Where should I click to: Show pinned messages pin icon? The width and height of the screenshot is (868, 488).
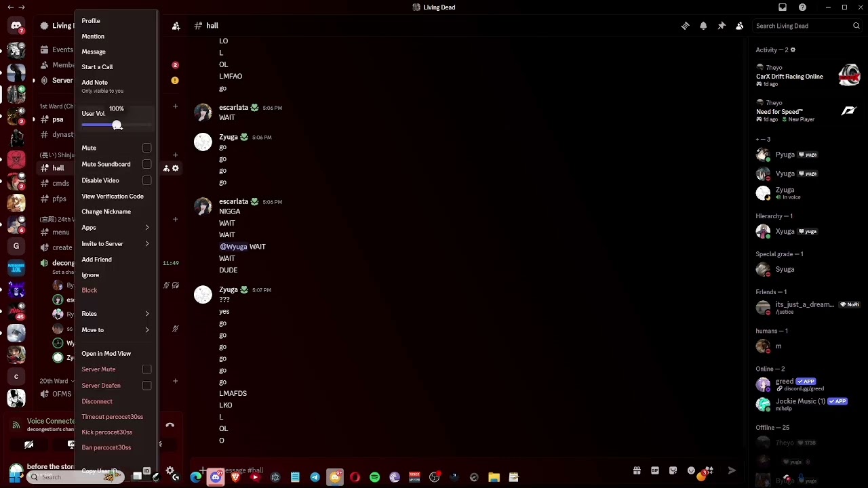(x=722, y=26)
